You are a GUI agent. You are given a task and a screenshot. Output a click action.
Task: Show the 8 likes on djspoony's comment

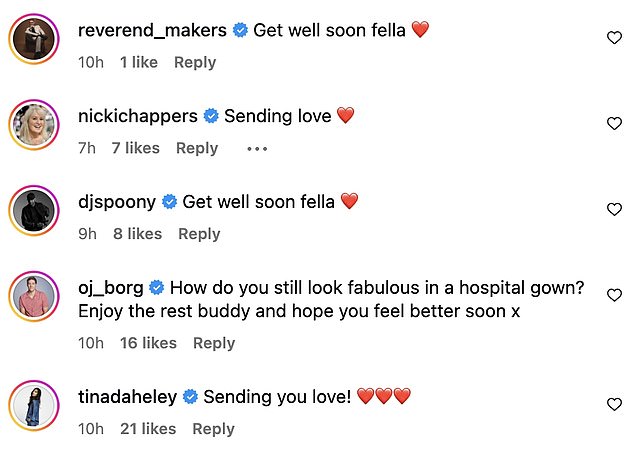tap(138, 234)
